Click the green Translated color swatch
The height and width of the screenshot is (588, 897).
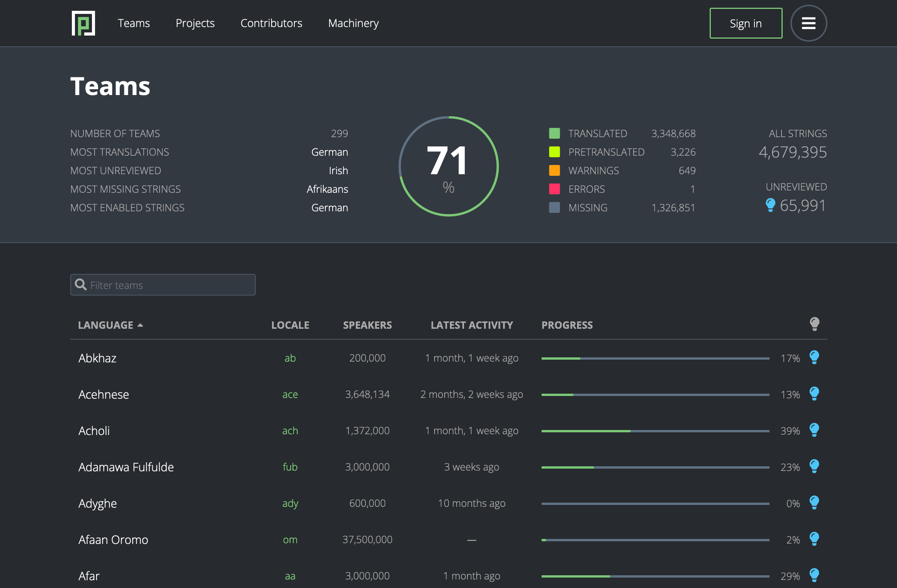pyautogui.click(x=554, y=133)
